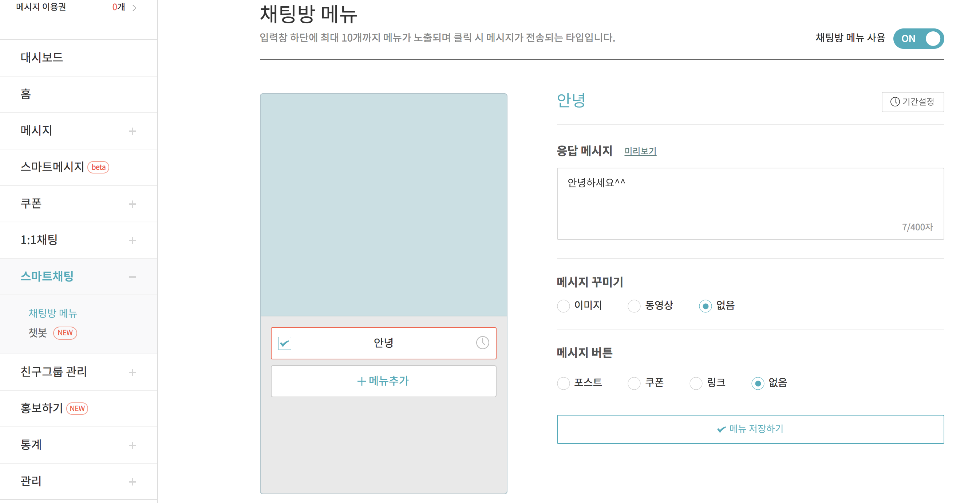Select 동영상 radio option

pos(634,306)
